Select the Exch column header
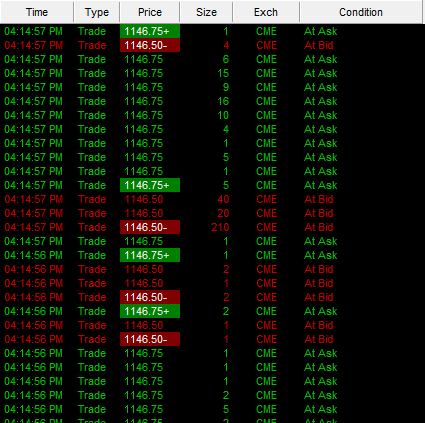425x423 pixels. tap(266, 12)
